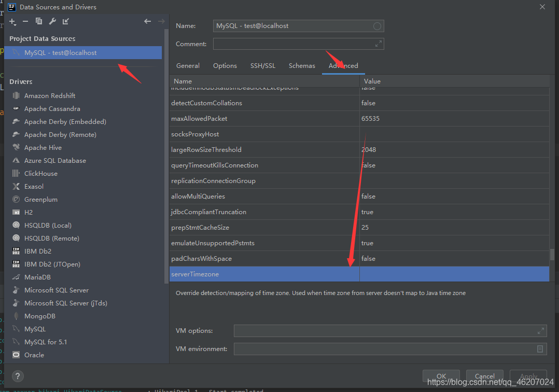Click the OK button
559x392 pixels.
[441, 376]
